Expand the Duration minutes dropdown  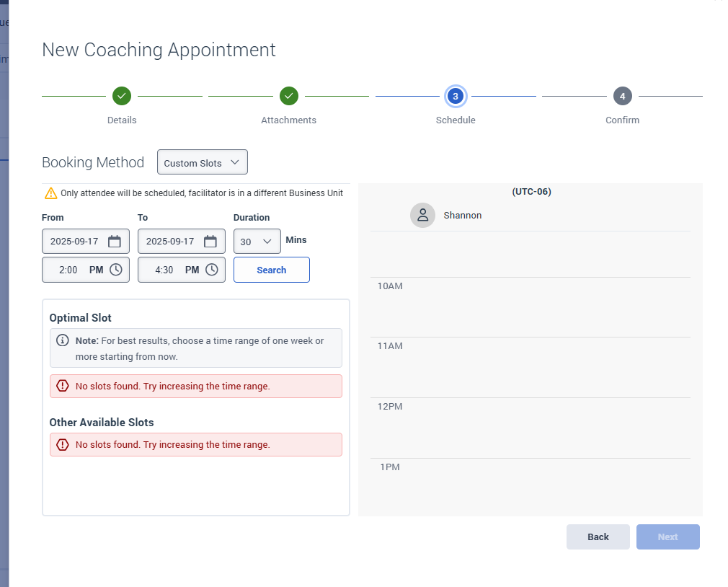(x=257, y=242)
